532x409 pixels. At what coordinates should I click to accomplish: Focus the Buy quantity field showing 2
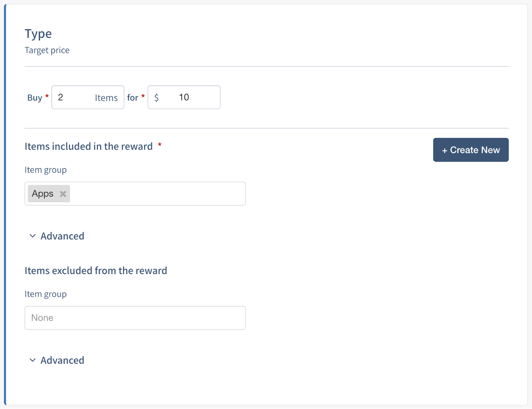72,97
